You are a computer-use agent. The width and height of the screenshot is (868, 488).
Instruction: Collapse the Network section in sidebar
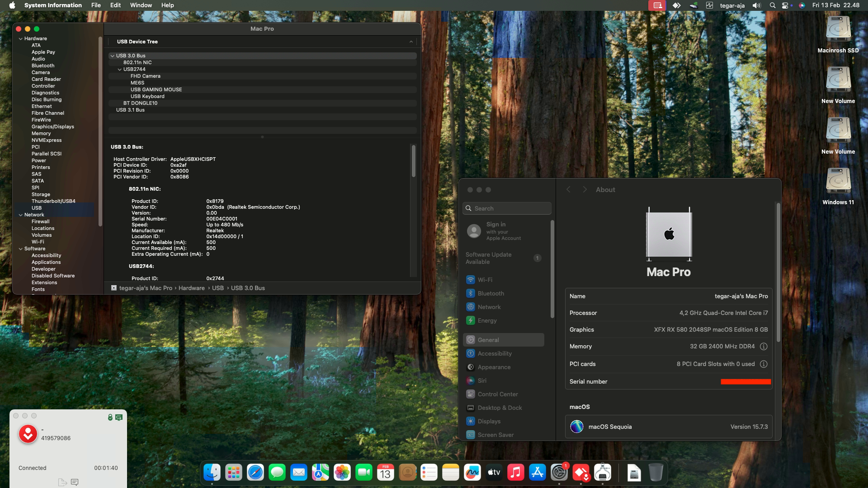coord(21,215)
